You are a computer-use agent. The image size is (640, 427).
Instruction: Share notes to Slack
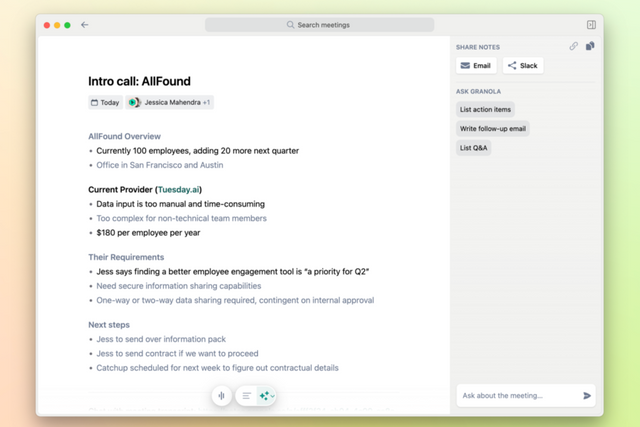(x=522, y=66)
